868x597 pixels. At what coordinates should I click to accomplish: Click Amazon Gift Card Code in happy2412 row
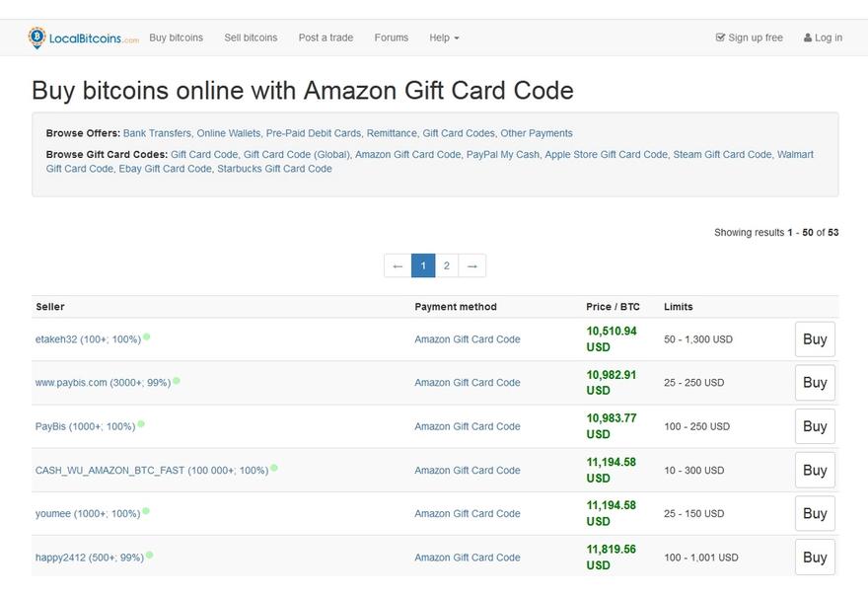(x=468, y=558)
